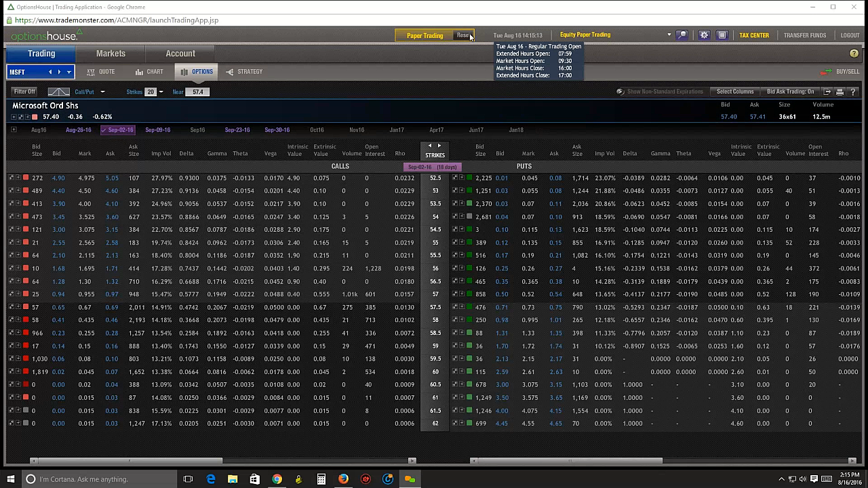Screen dimensions: 868x488
Task: Shift strikes left using the arrow above STRIKES
Action: (429, 146)
